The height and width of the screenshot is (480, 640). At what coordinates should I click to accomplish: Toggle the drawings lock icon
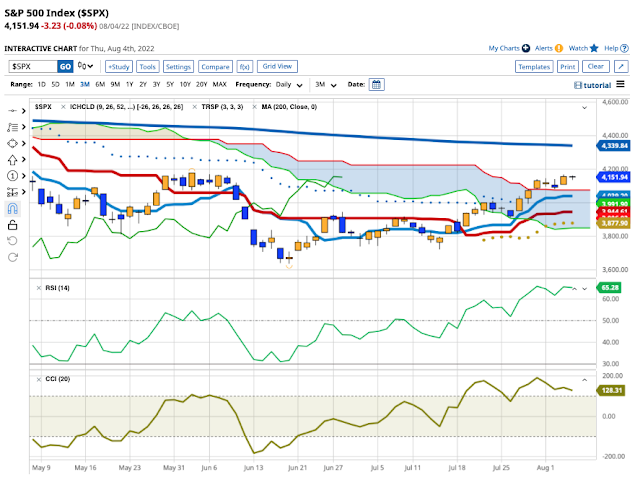tap(12, 225)
